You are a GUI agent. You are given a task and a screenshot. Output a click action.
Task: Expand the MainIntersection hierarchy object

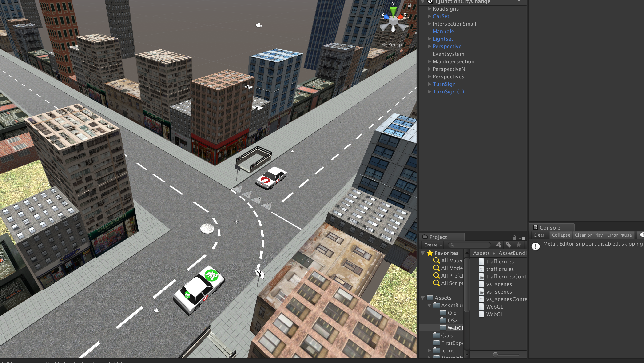(x=429, y=61)
